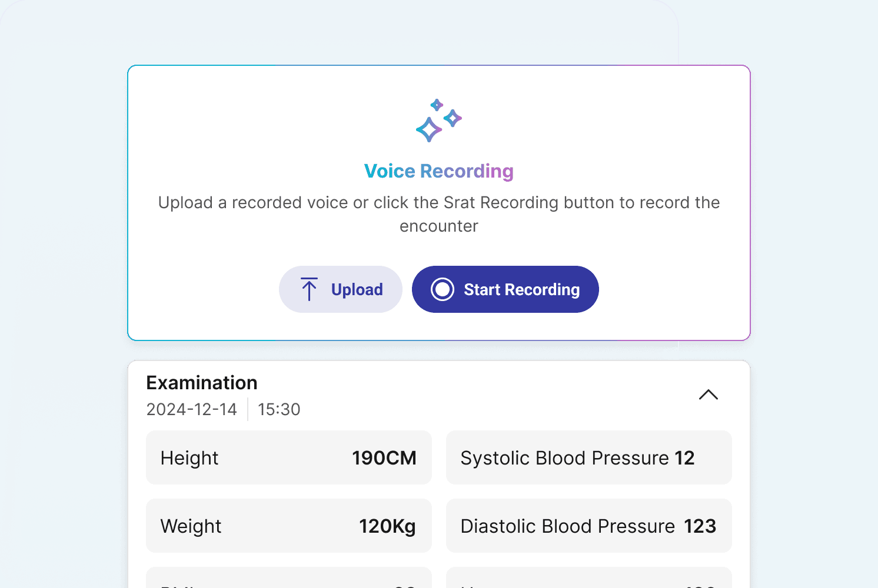Viewport: 878px width, 588px height.
Task: Click the diastolic value 123
Action: click(x=700, y=526)
